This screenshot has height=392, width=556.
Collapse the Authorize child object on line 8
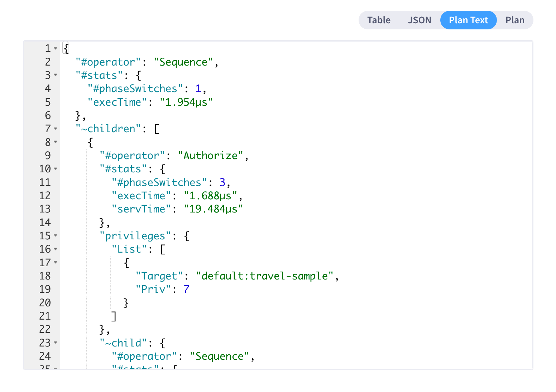(56, 142)
